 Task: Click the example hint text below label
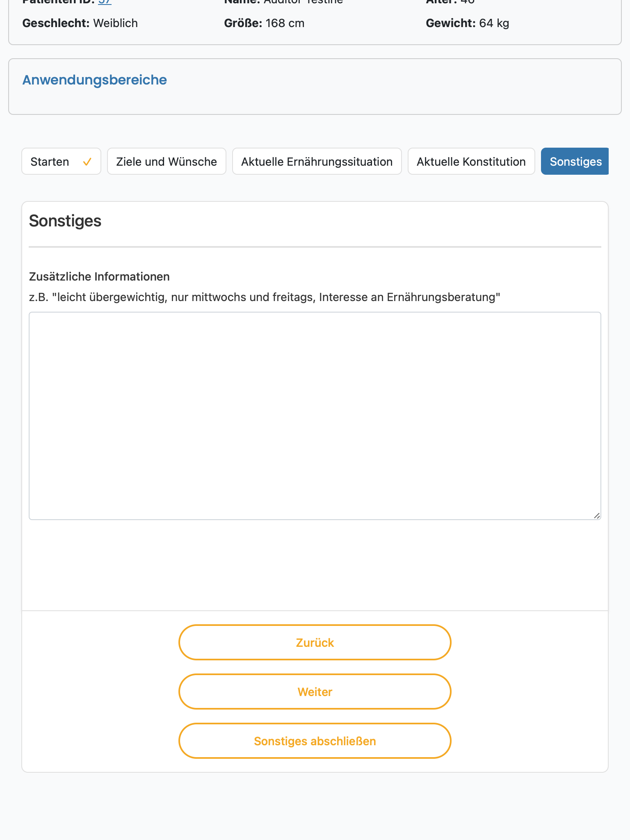point(265,297)
